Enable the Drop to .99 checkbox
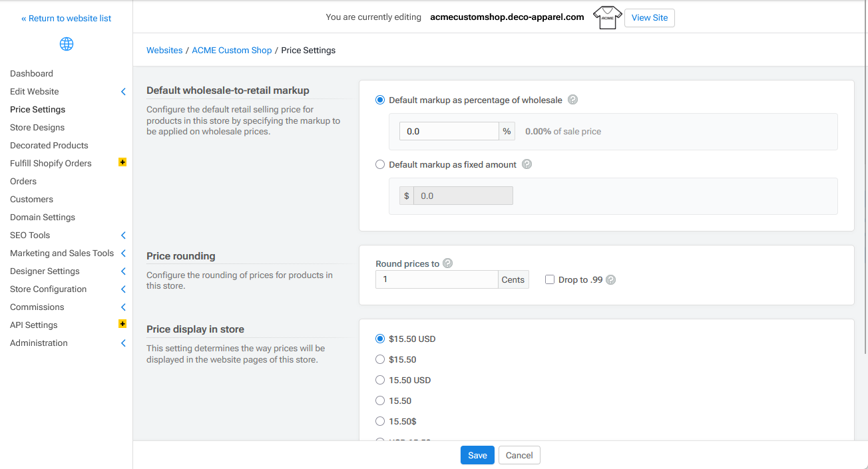 (550, 280)
